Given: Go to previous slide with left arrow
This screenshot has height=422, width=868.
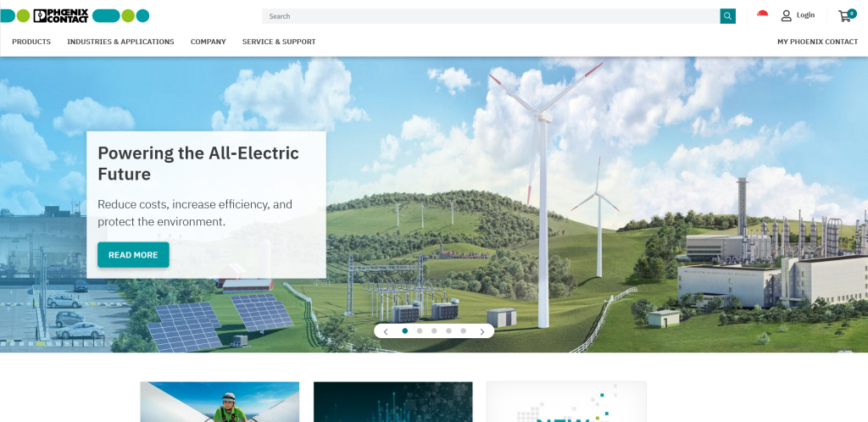Looking at the screenshot, I should [386, 331].
